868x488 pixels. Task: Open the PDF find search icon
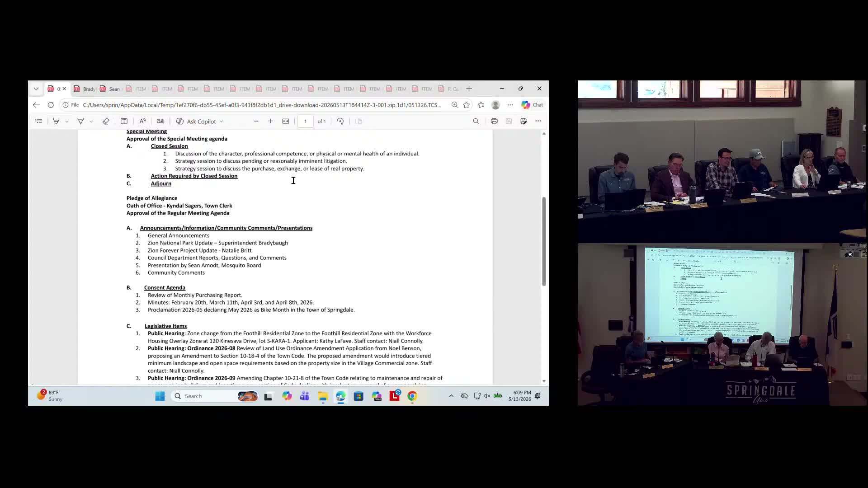tap(476, 121)
